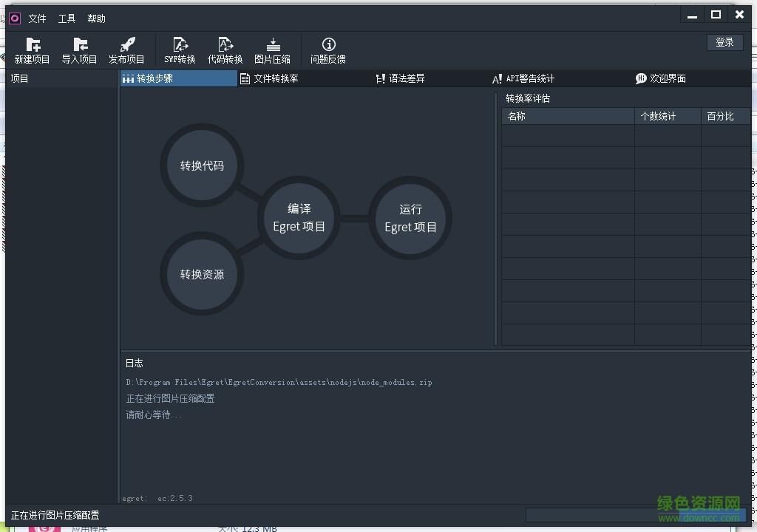Switch to the API警告统计 tab
The width and height of the screenshot is (757, 532).
tap(523, 78)
